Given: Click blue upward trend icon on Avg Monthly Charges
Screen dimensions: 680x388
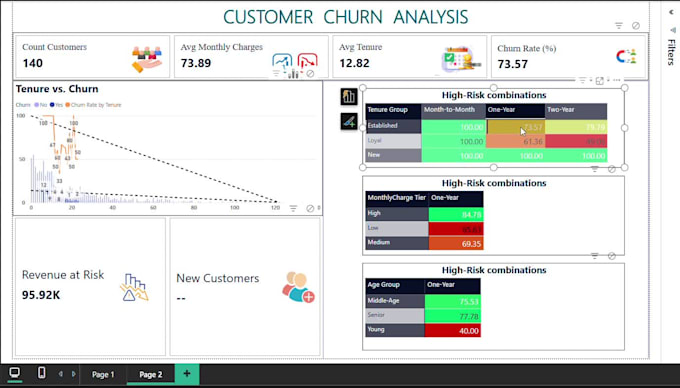Looking at the screenshot, I should pos(282,61).
